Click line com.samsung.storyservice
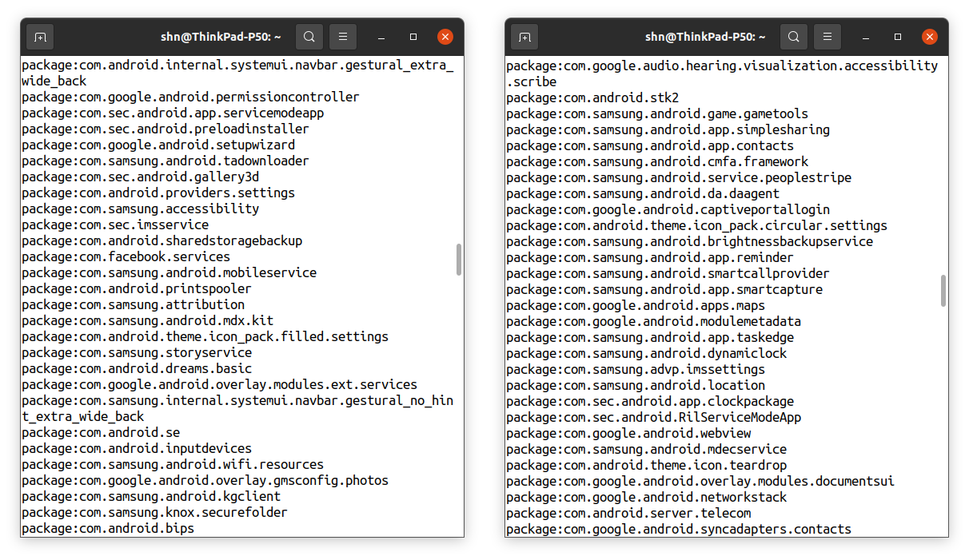Viewport: 969px width, 560px height. point(137,353)
